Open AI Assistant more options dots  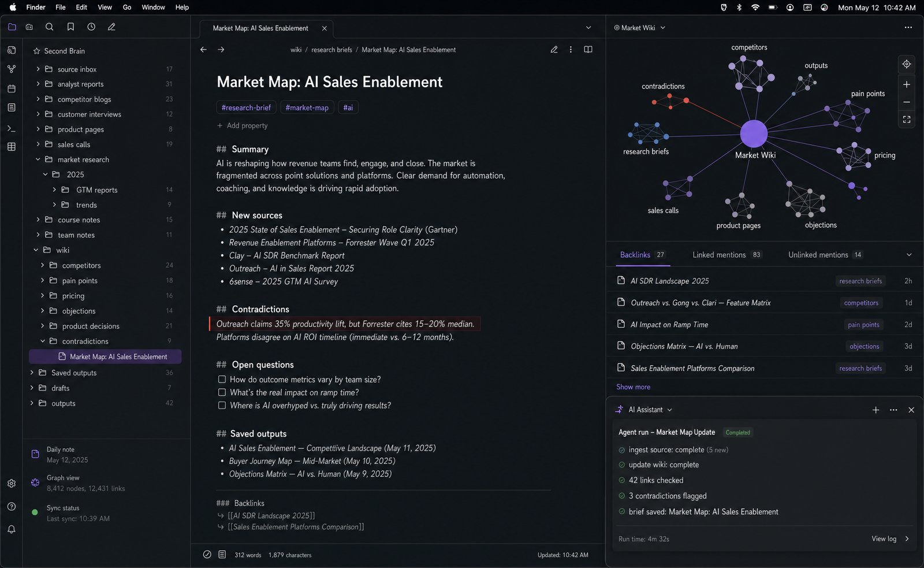(893, 410)
